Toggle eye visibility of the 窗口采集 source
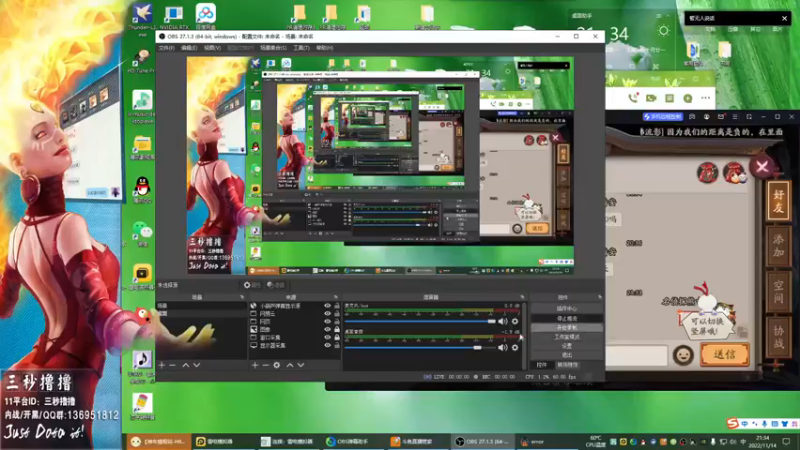The image size is (800, 450). click(x=328, y=337)
